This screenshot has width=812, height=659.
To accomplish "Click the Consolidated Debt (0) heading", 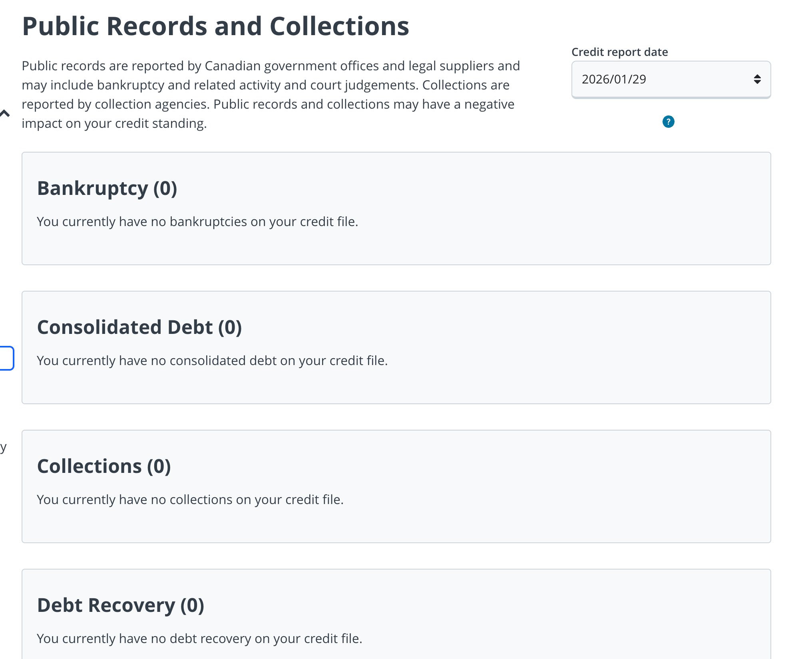I will 139,328.
